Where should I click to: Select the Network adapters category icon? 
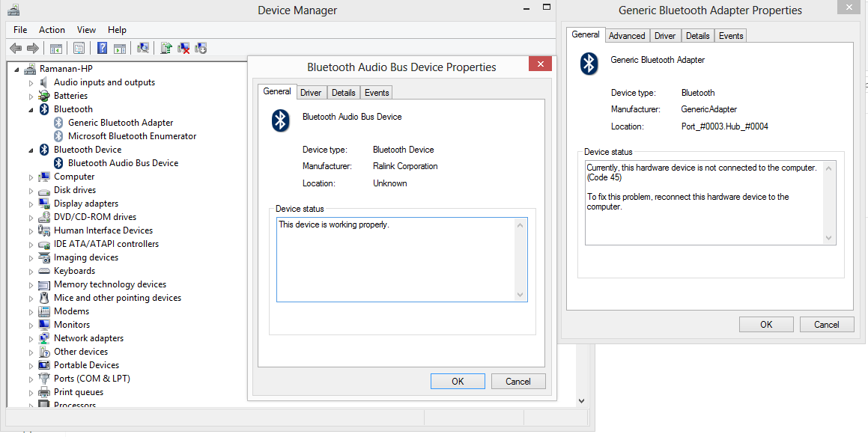point(44,338)
